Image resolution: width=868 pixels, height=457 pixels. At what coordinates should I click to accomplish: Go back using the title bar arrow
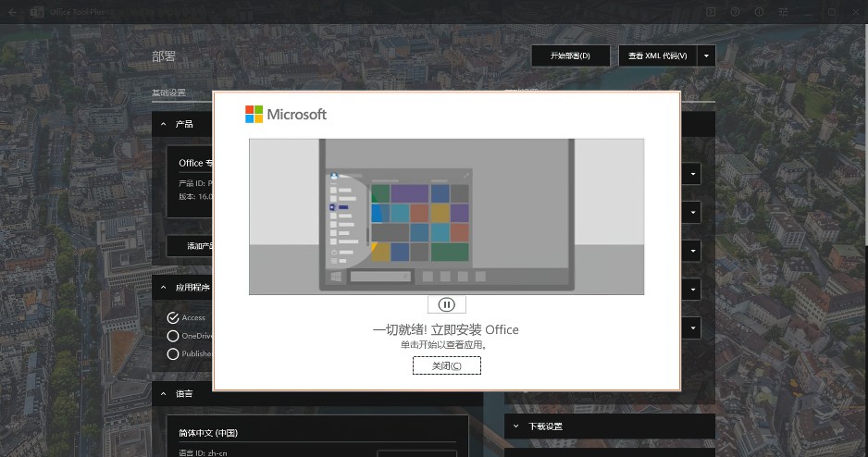pyautogui.click(x=12, y=12)
